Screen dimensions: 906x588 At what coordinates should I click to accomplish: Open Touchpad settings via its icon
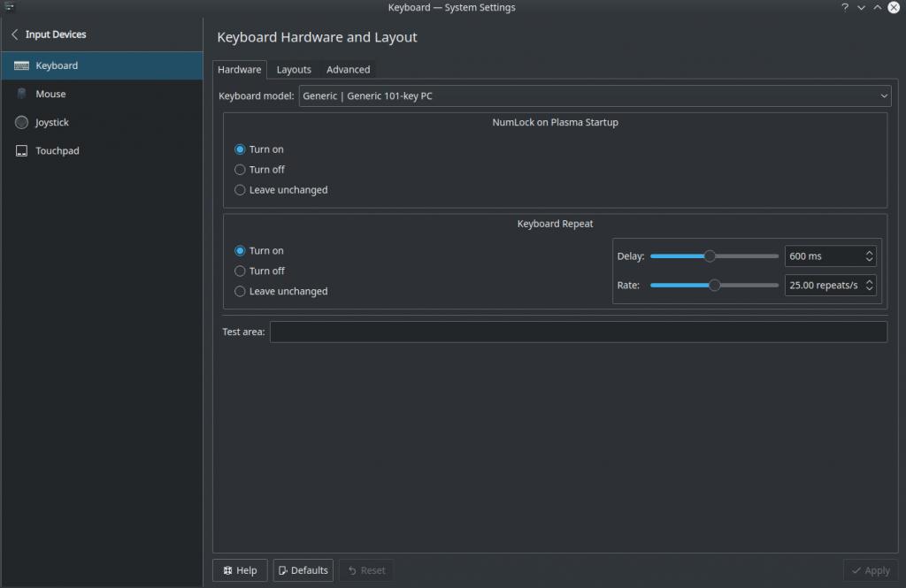[21, 150]
